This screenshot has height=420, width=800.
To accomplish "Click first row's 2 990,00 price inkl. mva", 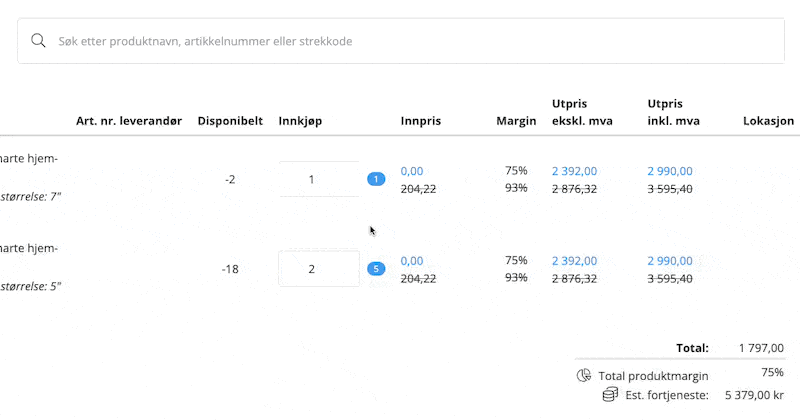I will coord(670,171).
